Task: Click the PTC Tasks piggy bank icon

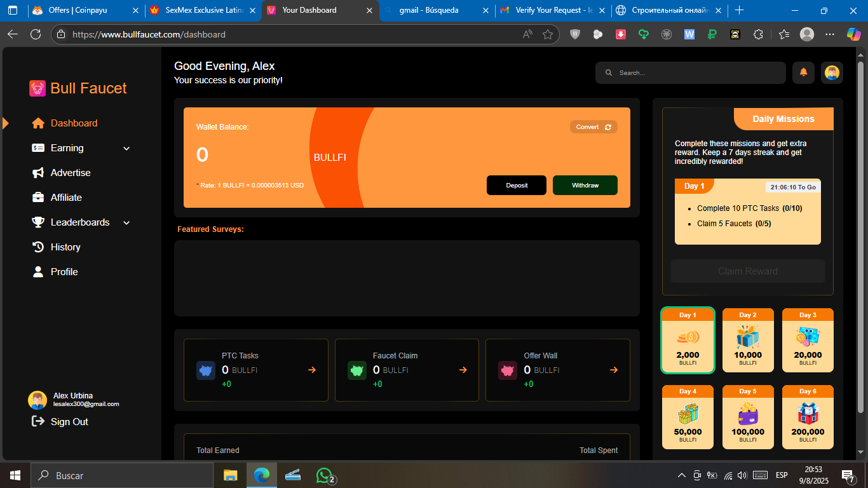Action: click(206, 370)
